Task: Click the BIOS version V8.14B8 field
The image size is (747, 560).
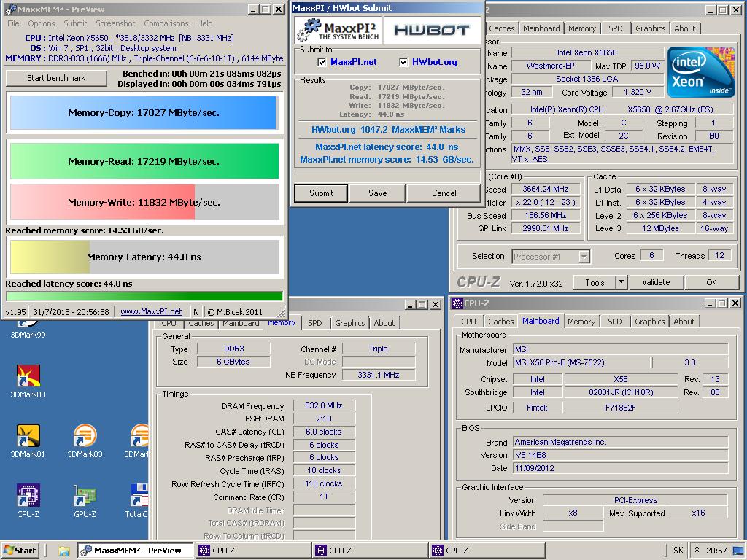Action: pos(620,455)
